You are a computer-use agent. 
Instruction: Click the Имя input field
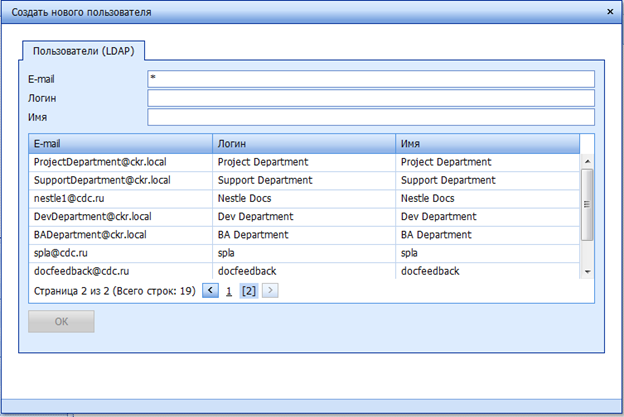(x=370, y=118)
